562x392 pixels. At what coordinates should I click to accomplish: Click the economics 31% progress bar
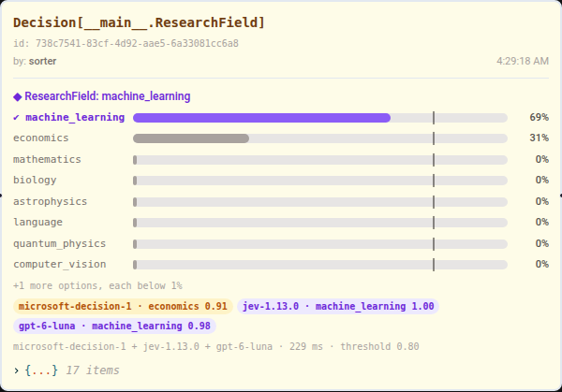[320, 138]
